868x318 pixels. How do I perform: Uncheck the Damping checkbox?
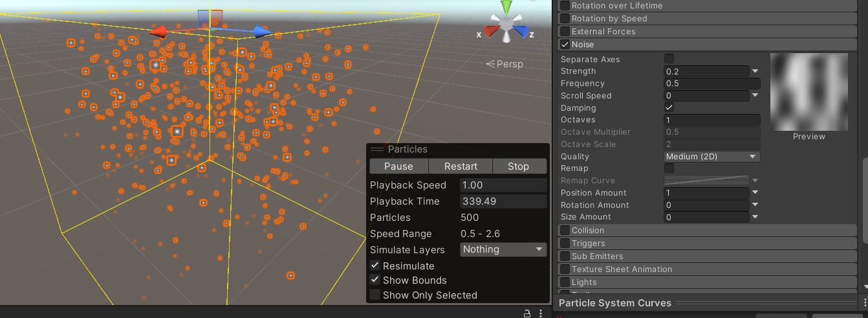(x=669, y=108)
